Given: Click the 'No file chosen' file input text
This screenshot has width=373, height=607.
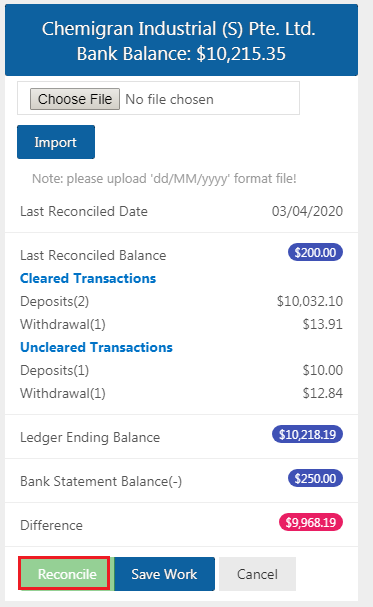Looking at the screenshot, I should click(169, 99).
